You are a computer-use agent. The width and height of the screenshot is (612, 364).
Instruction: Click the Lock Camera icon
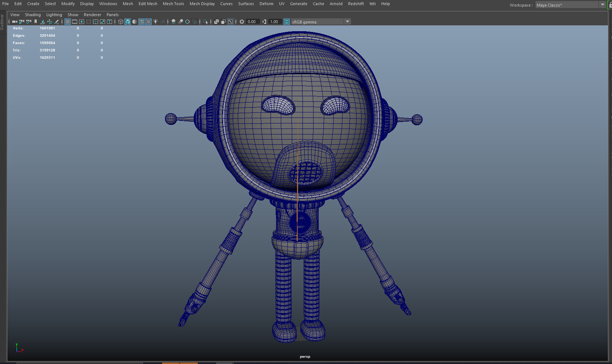21,22
